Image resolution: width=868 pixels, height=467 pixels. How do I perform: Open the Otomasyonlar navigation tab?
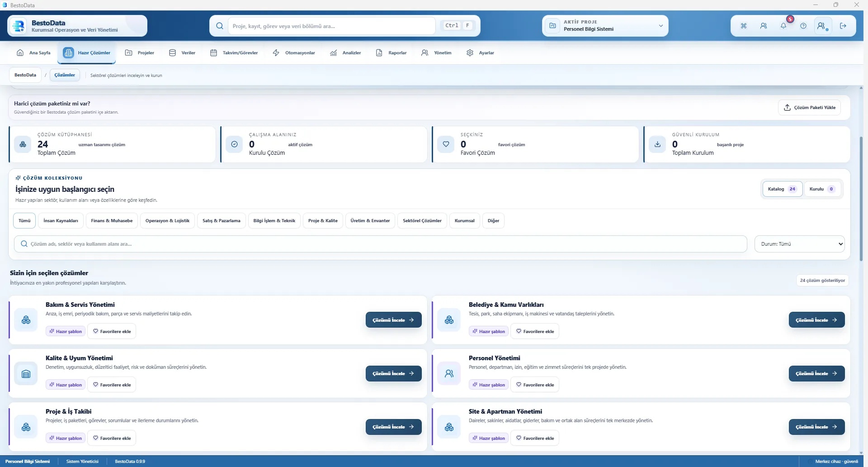coord(294,53)
